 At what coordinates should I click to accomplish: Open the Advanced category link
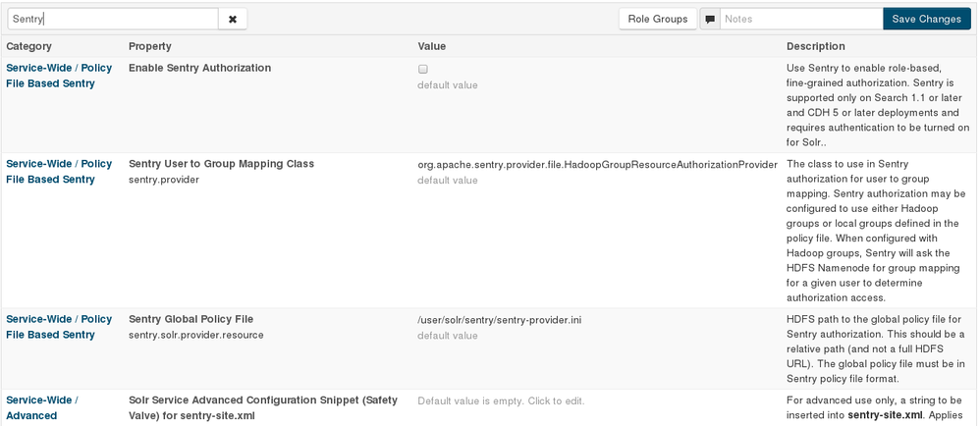31,415
